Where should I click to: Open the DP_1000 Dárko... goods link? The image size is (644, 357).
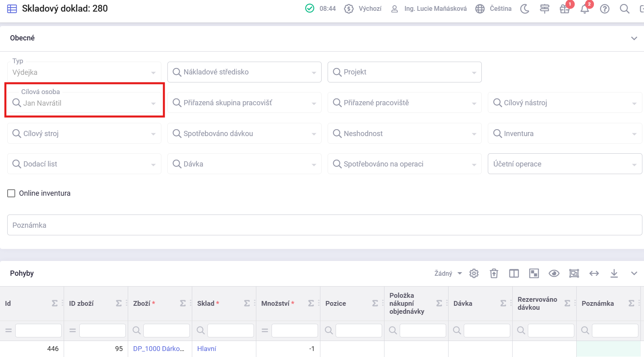[159, 349]
